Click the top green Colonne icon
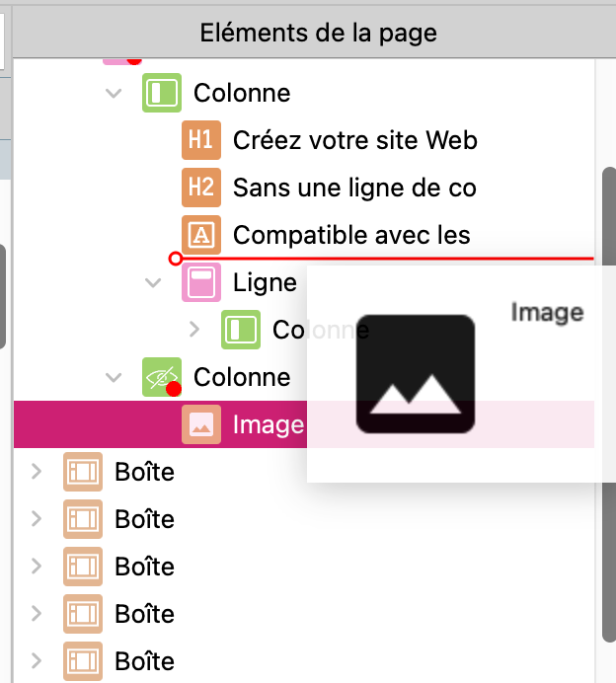616x683 pixels. 161,93
